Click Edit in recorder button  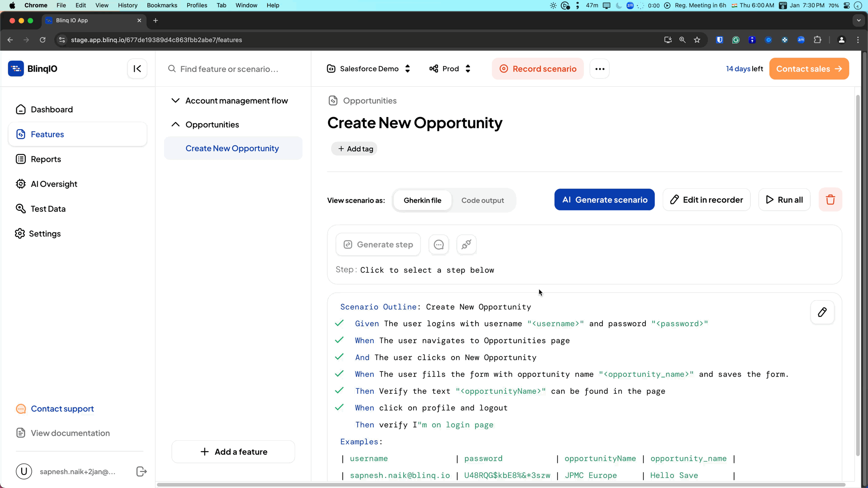coord(707,200)
